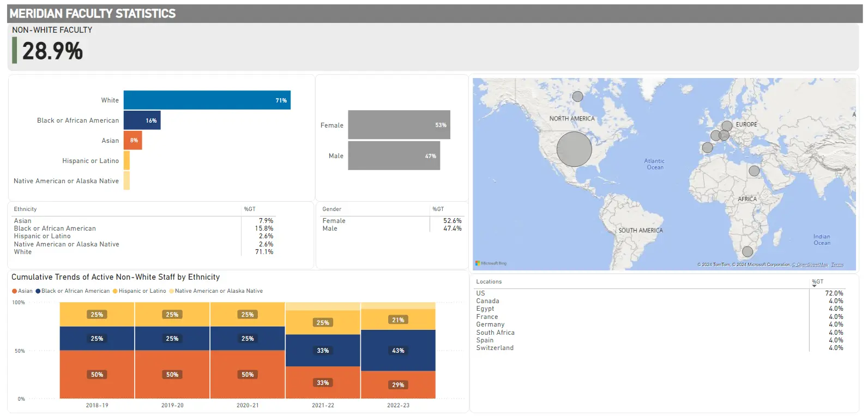Select the 2022-23 Hispanic 21% segment
The height and width of the screenshot is (416, 868).
coord(398,319)
